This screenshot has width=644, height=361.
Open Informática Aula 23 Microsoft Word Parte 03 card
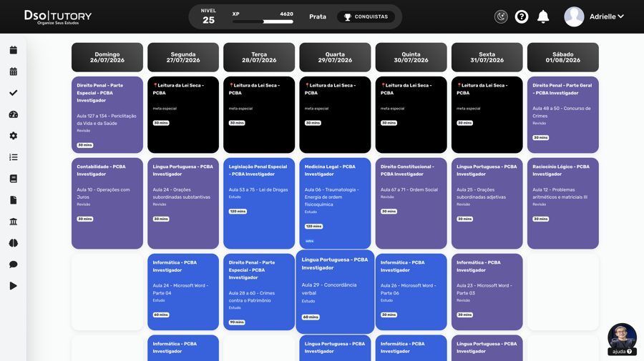click(x=487, y=292)
